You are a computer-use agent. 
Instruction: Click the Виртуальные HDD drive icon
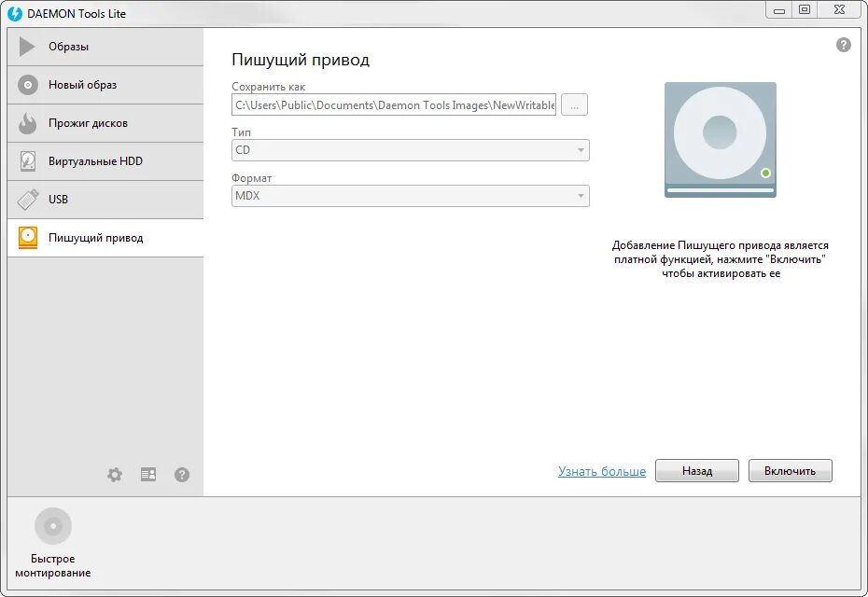click(28, 161)
